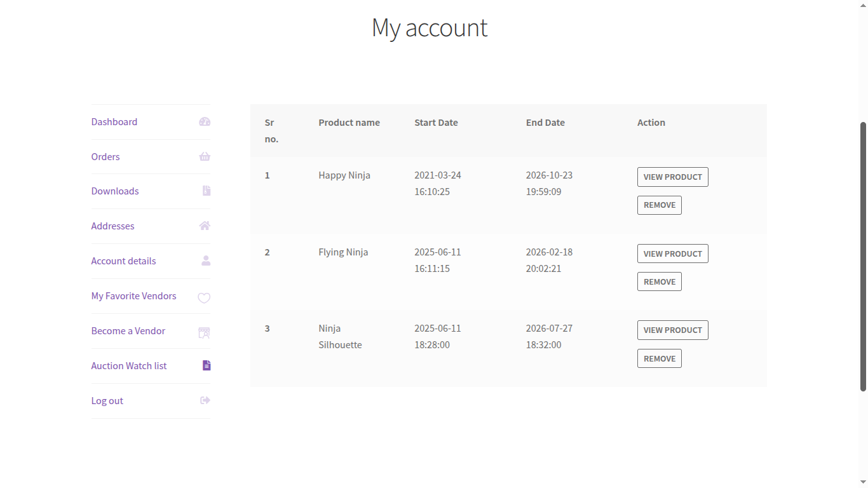Click the Dashboard gauge icon
This screenshot has height=488, width=868.
click(205, 122)
